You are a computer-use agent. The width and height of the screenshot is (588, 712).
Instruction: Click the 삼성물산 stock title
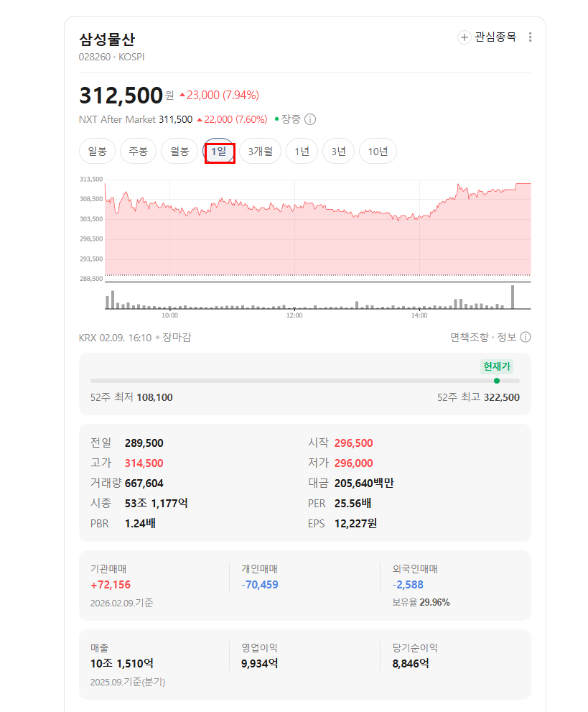[107, 40]
